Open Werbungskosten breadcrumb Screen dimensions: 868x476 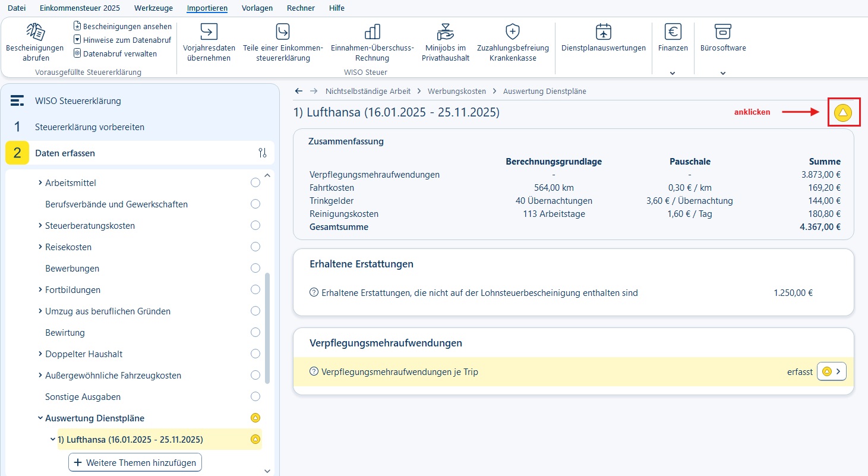tap(457, 91)
